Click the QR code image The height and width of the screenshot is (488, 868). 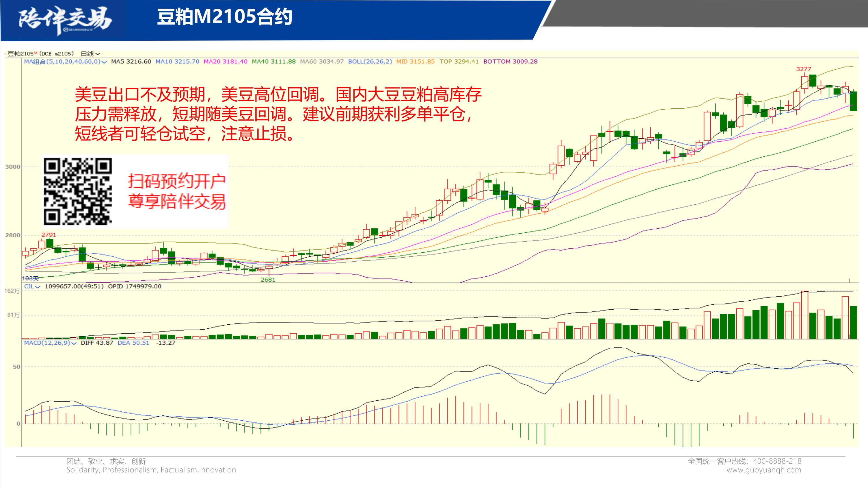tap(77, 191)
